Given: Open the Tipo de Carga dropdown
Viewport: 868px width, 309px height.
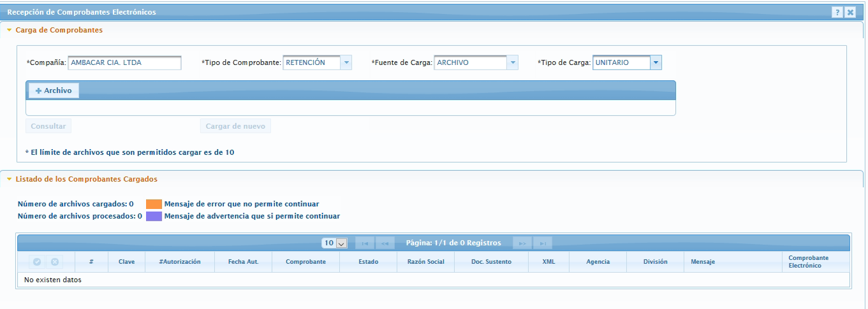Looking at the screenshot, I should point(656,62).
